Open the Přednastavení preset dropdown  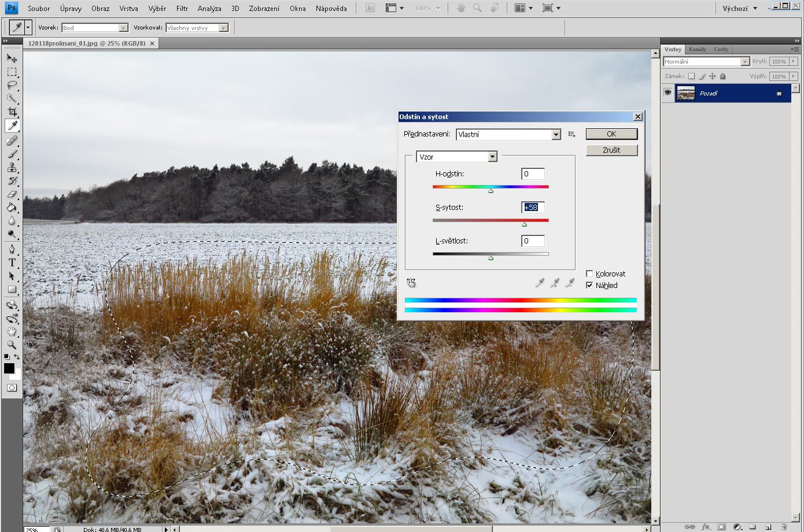pos(556,134)
